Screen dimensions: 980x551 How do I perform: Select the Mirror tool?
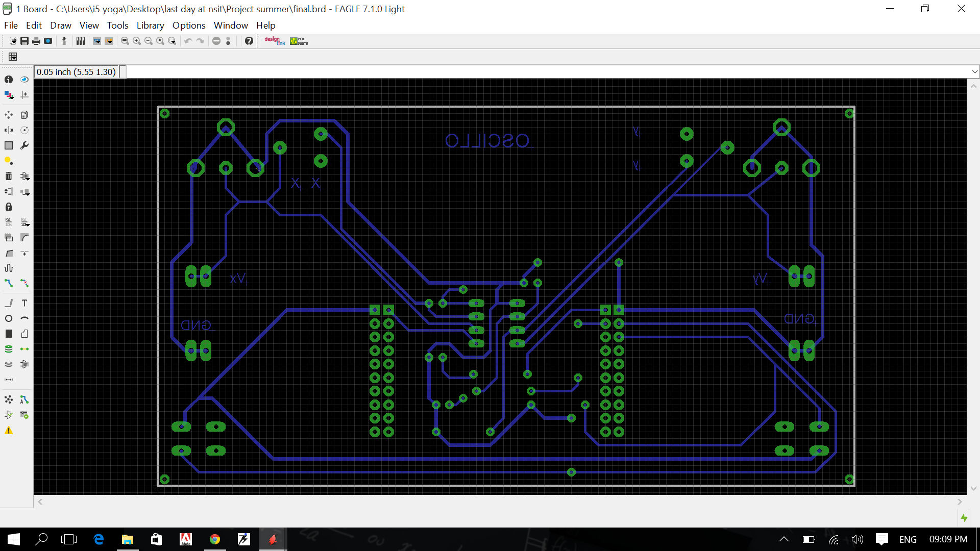[x=9, y=130]
